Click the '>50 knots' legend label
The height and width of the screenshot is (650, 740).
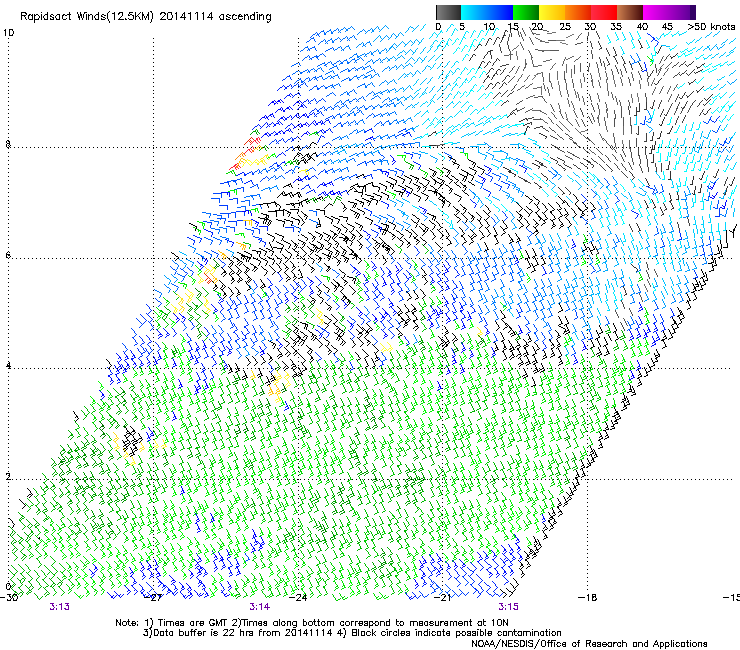[711, 26]
